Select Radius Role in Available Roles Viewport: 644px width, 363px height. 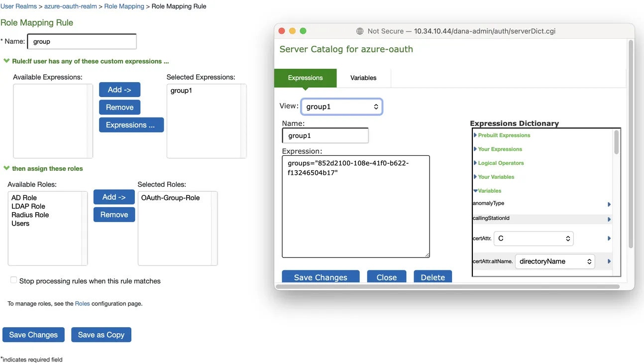coord(30,215)
